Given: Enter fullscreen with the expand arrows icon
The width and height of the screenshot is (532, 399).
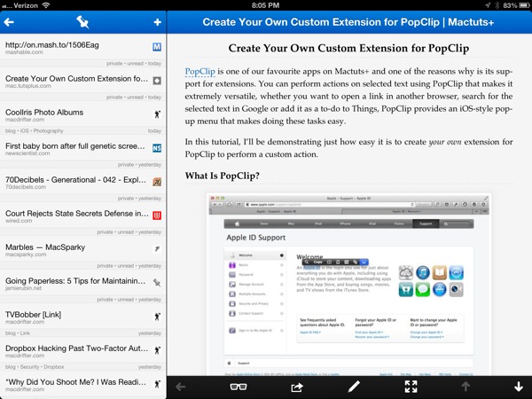Looking at the screenshot, I should (x=411, y=387).
